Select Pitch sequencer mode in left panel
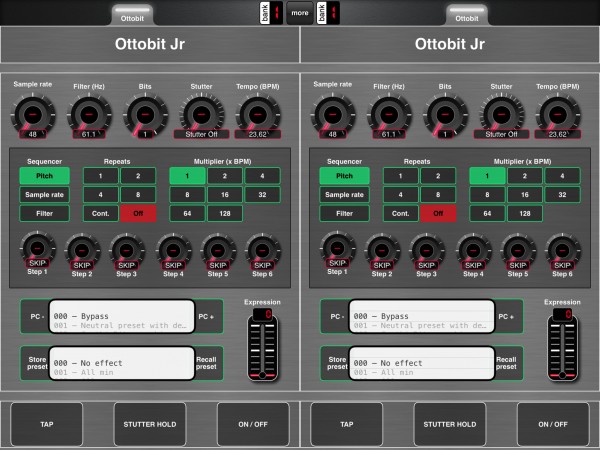The image size is (600, 450). pyautogui.click(x=44, y=176)
